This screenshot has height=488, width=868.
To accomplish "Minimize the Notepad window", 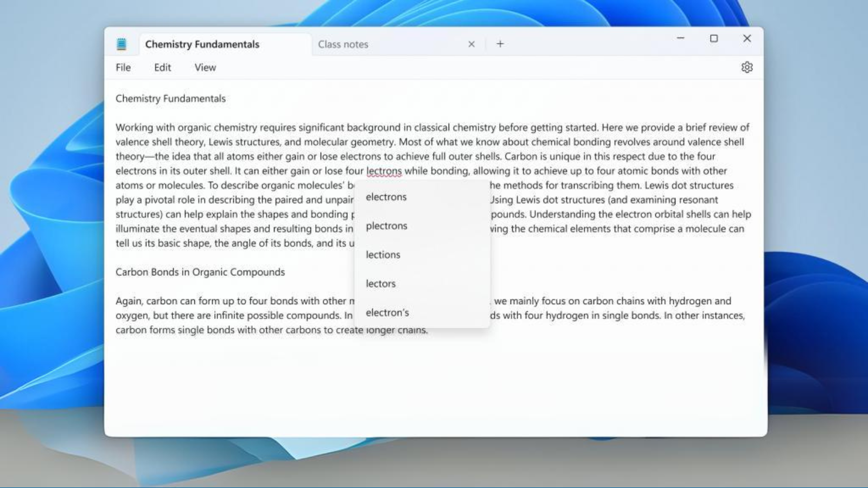I will click(680, 38).
